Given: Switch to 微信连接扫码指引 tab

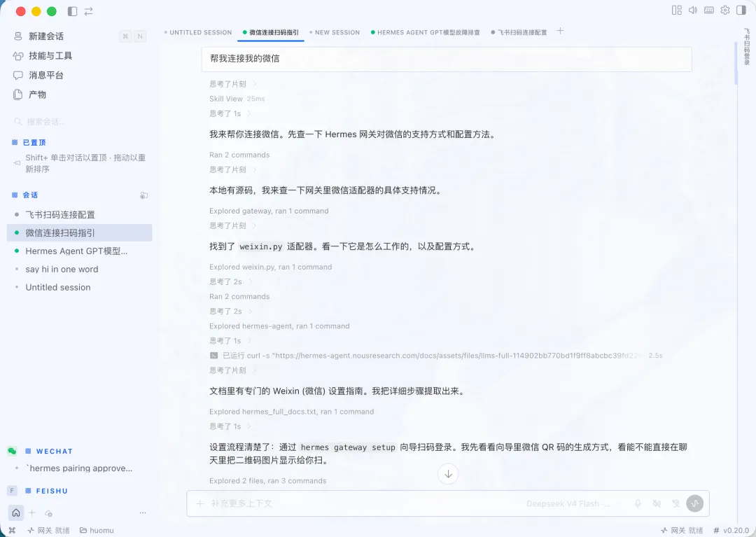Looking at the screenshot, I should tap(271, 32).
